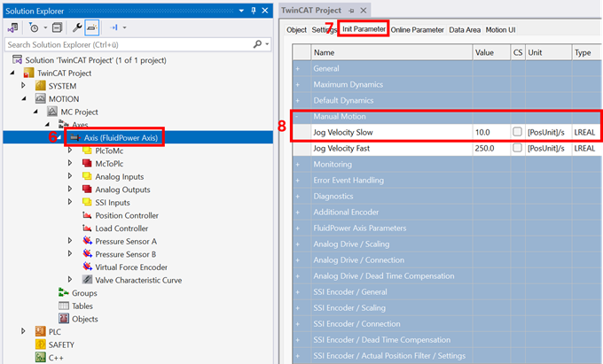Click the Pressure Sensor B icon
This screenshot has height=364, width=603.
(x=87, y=254)
